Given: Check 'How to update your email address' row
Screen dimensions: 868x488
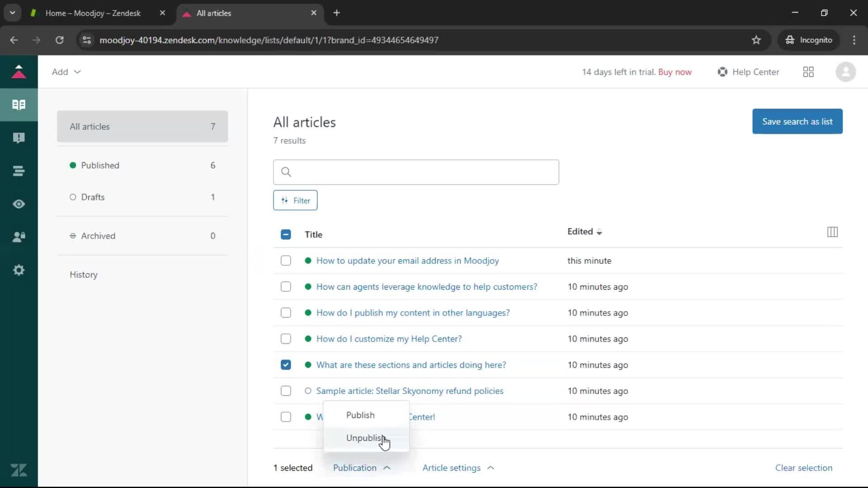Looking at the screenshot, I should [x=286, y=261].
